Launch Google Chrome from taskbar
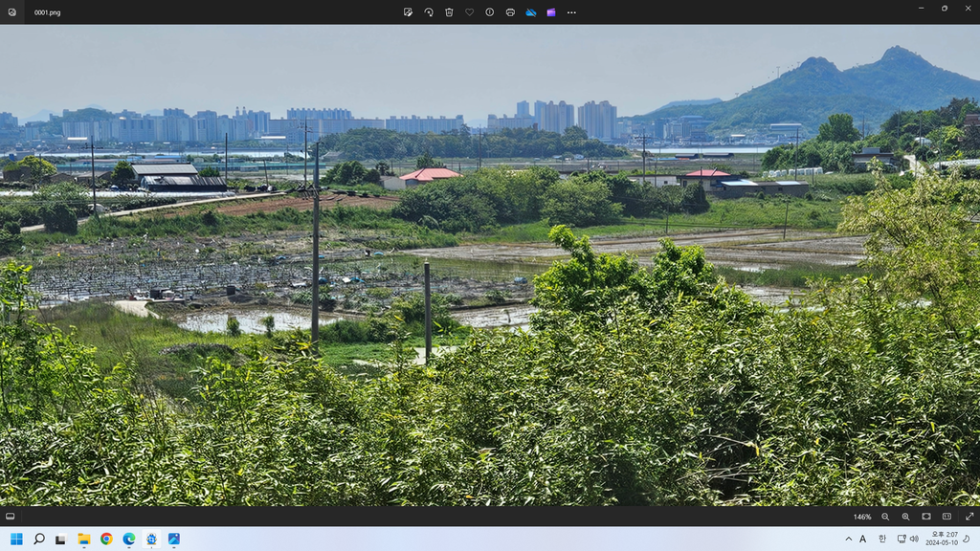The width and height of the screenshot is (980, 551). click(x=106, y=539)
